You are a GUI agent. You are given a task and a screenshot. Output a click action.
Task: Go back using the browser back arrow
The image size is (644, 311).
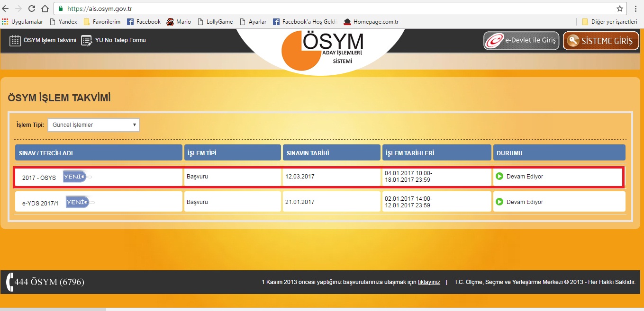point(6,9)
